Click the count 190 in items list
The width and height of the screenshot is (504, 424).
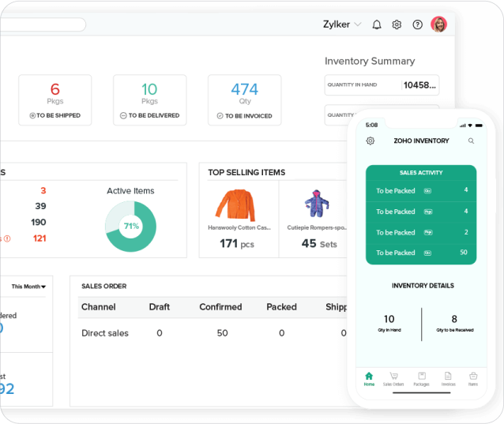pos(39,223)
